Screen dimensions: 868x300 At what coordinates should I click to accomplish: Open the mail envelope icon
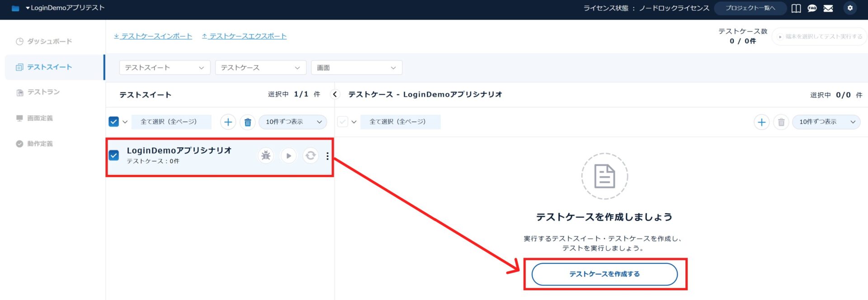828,8
